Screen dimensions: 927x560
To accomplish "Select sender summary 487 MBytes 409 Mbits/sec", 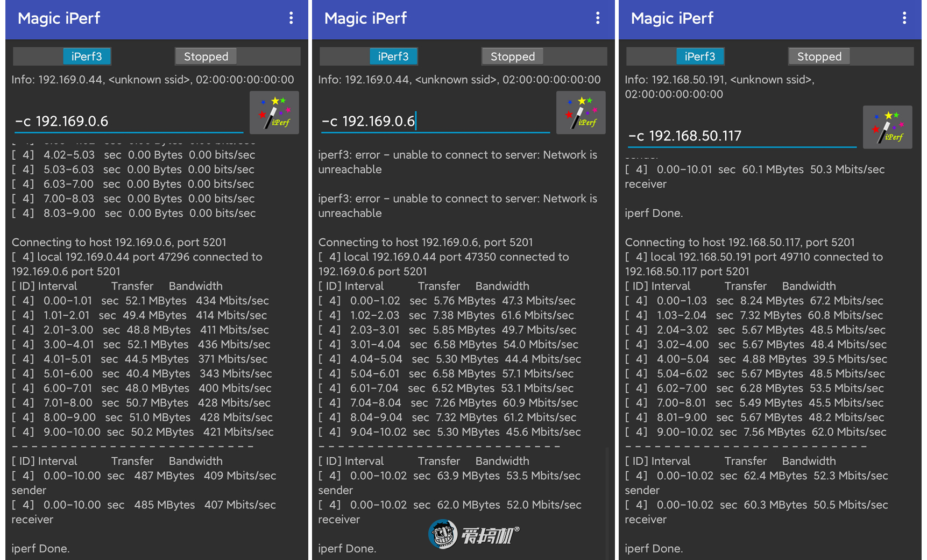I will coord(144,483).
